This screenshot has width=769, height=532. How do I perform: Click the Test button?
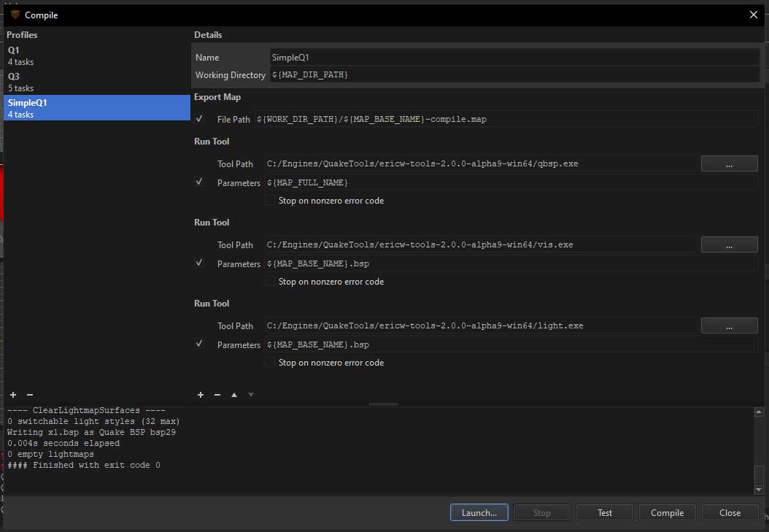click(605, 513)
